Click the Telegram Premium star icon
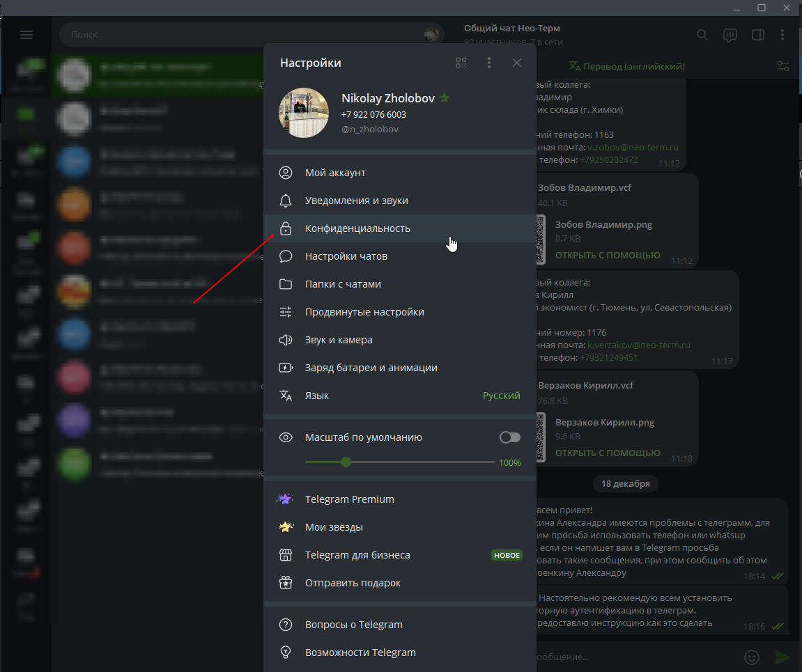This screenshot has height=672, width=802. [285, 499]
